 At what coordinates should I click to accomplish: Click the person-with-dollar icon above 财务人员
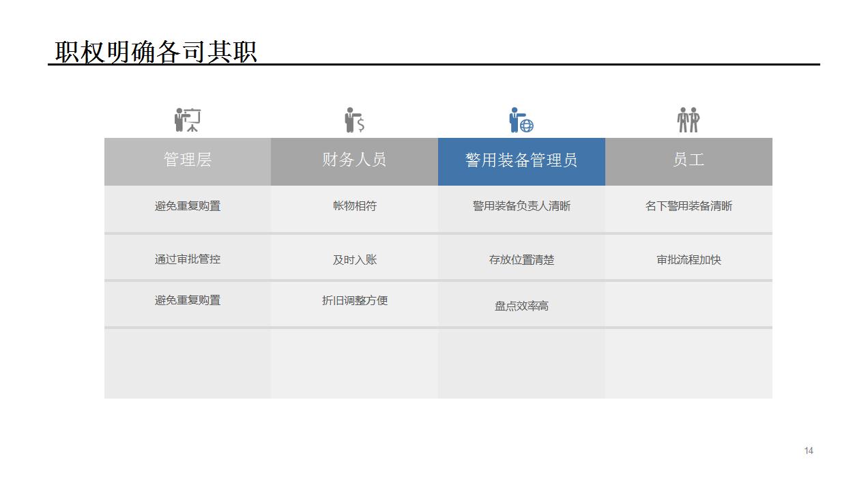point(354,119)
